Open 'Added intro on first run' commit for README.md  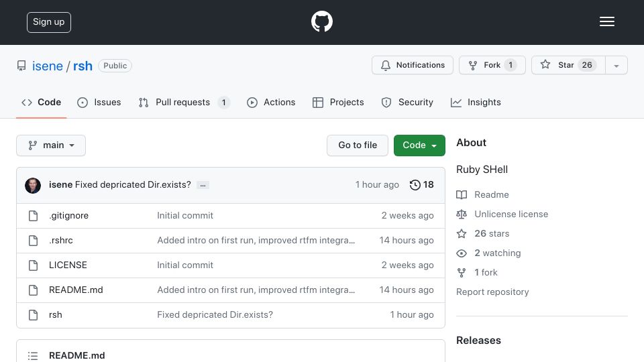click(256, 290)
